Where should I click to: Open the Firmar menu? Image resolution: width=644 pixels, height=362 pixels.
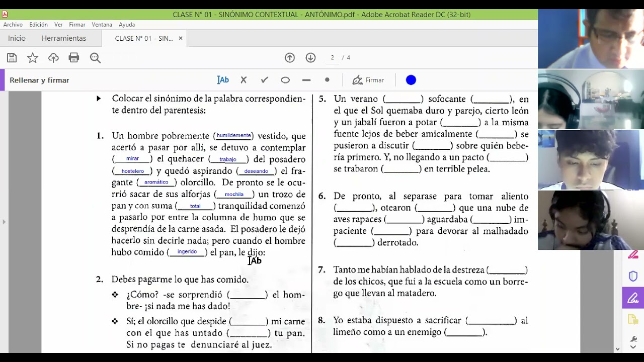pyautogui.click(x=77, y=24)
